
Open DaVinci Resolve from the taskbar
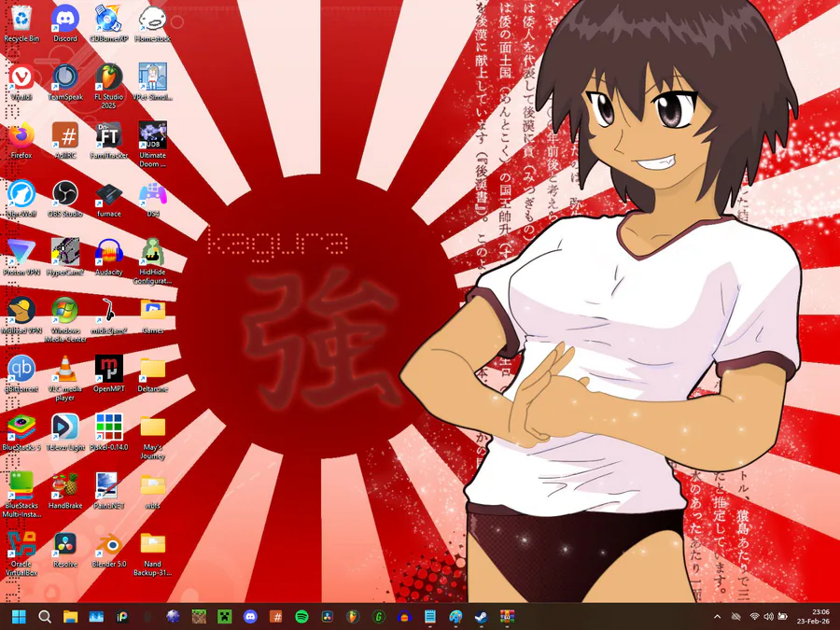click(x=328, y=617)
